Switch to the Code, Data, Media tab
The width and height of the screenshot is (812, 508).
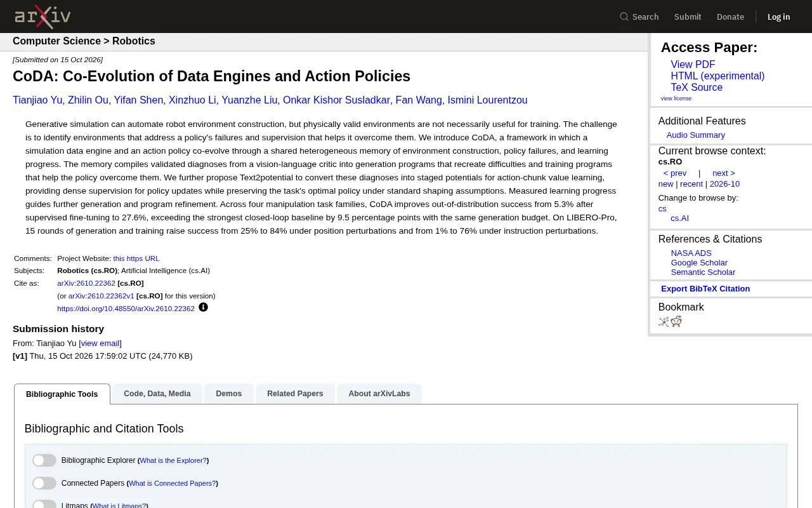click(x=157, y=394)
